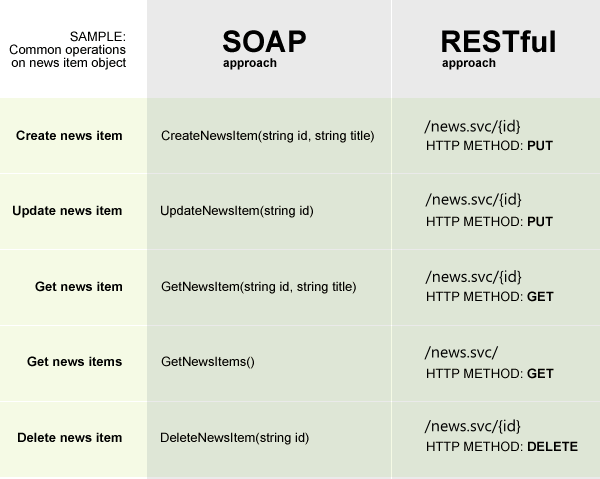Click the DeleteNewsItem(string id) method text

pyautogui.click(x=234, y=438)
